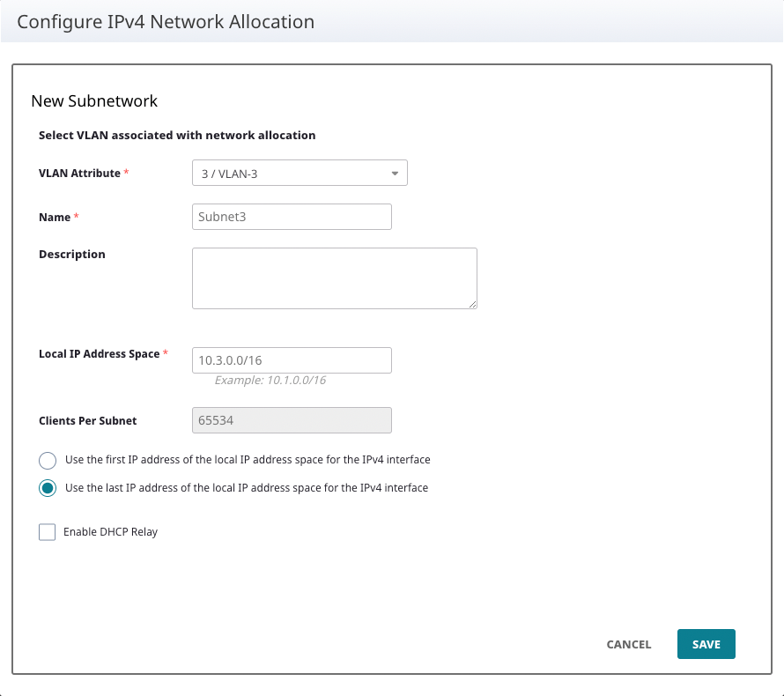
Task: Click the Name field containing Subnet3
Action: (292, 217)
